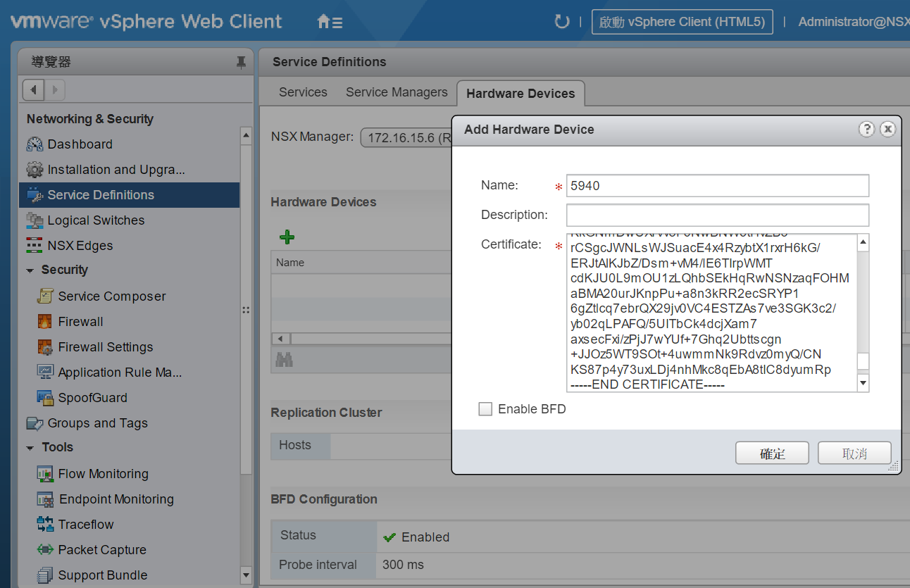Screen dimensions: 910x588
Task: Click navigator scrollbar up arrow
Action: point(246,135)
